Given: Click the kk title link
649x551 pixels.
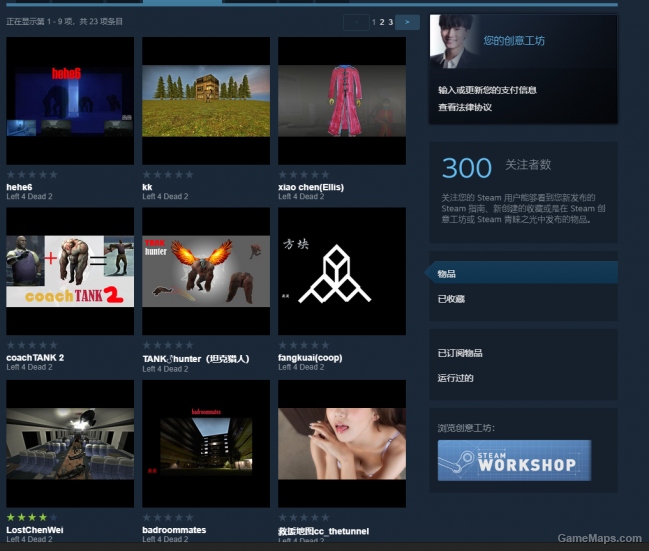Looking at the screenshot, I should click(x=147, y=187).
